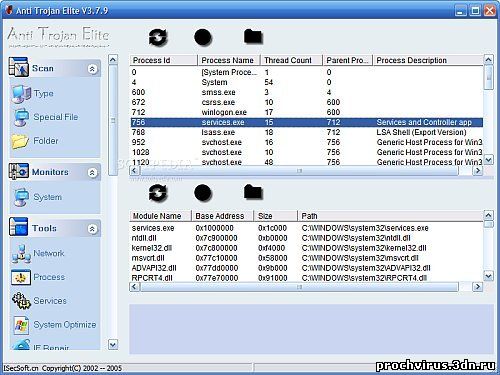Click the black circle icon above the process list

203,37
